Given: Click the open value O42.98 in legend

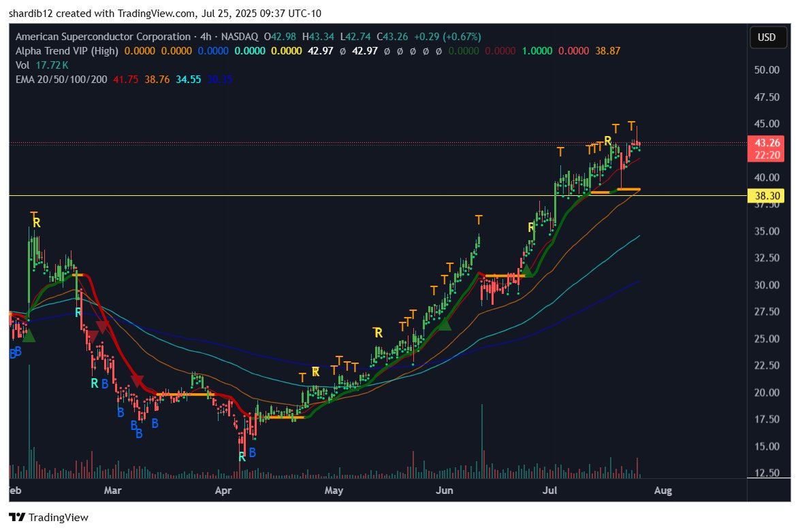Looking at the screenshot, I should click(280, 37).
